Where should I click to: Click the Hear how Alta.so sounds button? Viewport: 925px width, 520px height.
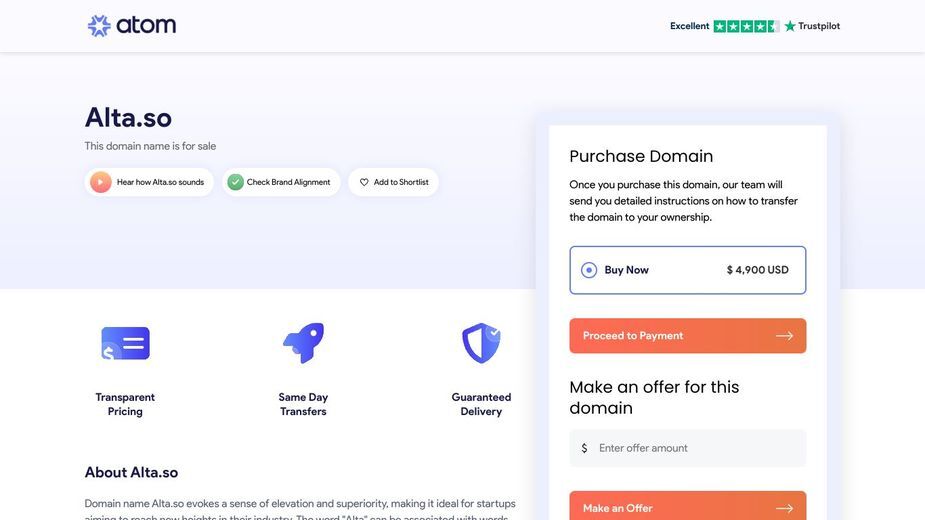coord(149,182)
